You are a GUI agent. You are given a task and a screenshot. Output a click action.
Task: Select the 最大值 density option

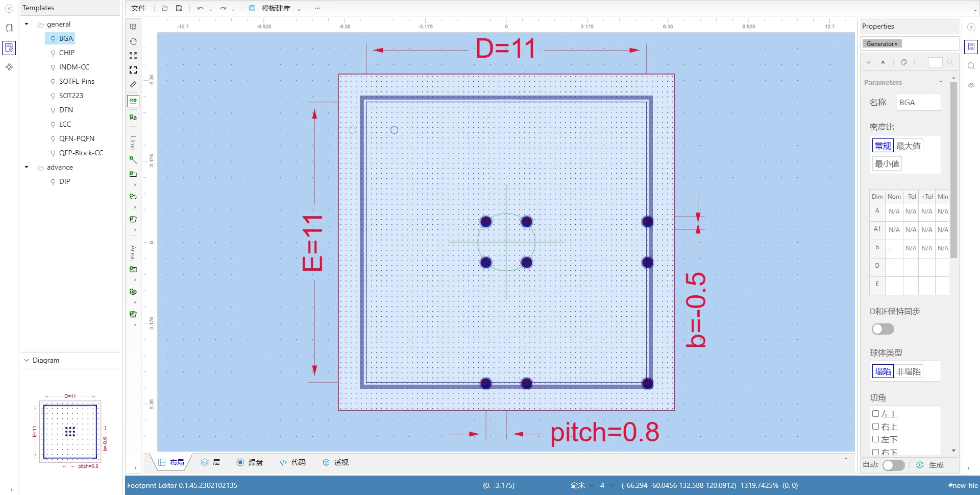click(x=909, y=146)
